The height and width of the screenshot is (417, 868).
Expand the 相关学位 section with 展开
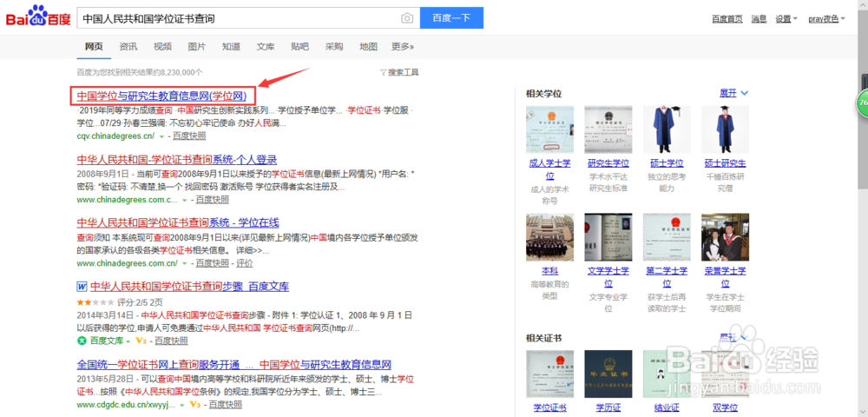(733, 93)
